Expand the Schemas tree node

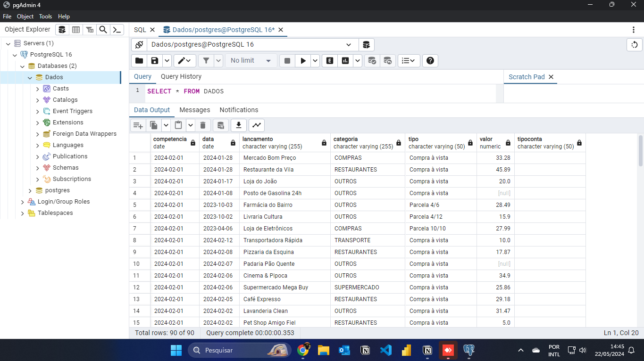tap(38, 168)
